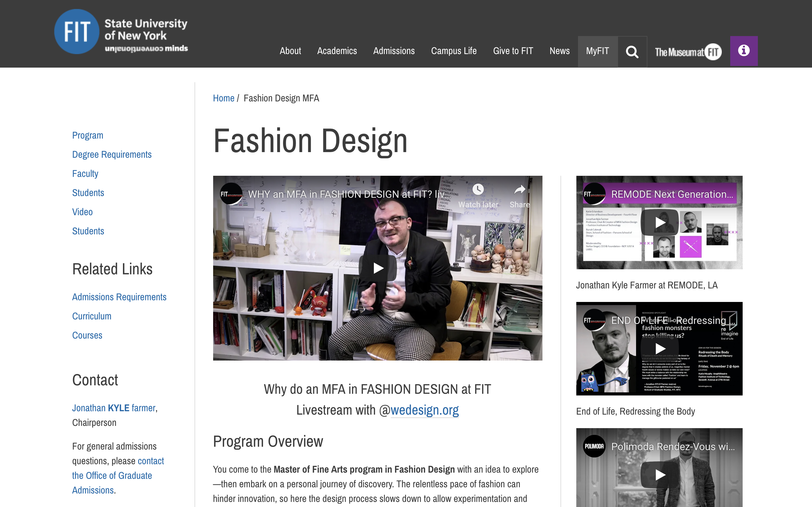The height and width of the screenshot is (507, 812).
Task: Open Admissions Requirements related link
Action: 119,297
